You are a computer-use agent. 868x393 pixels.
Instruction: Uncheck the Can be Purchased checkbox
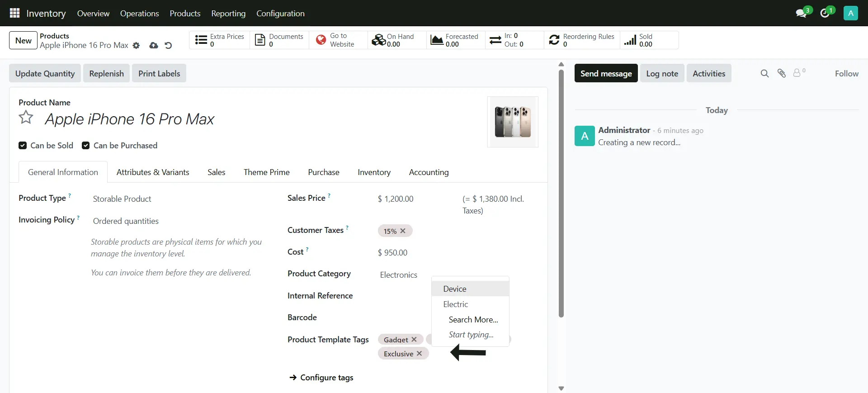click(85, 146)
